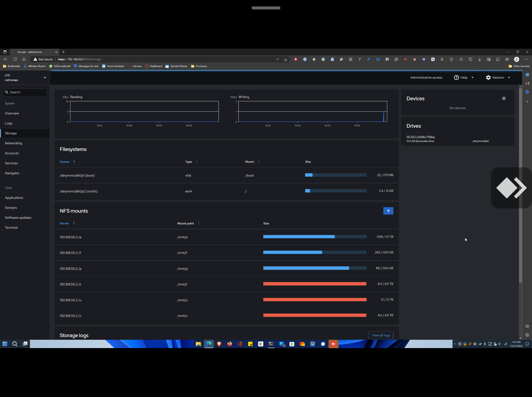Focus the sidebar Search field

click(25, 92)
